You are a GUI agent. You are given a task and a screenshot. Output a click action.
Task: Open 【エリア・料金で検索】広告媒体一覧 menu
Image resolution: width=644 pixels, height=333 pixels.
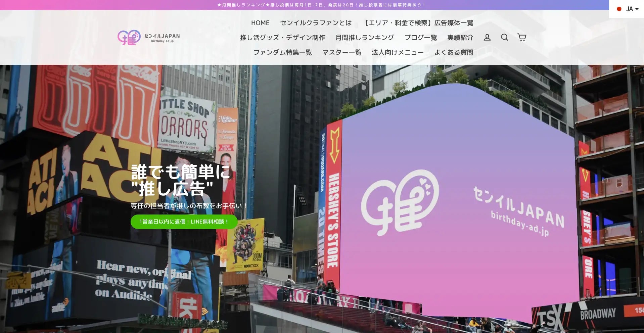pyautogui.click(x=418, y=23)
